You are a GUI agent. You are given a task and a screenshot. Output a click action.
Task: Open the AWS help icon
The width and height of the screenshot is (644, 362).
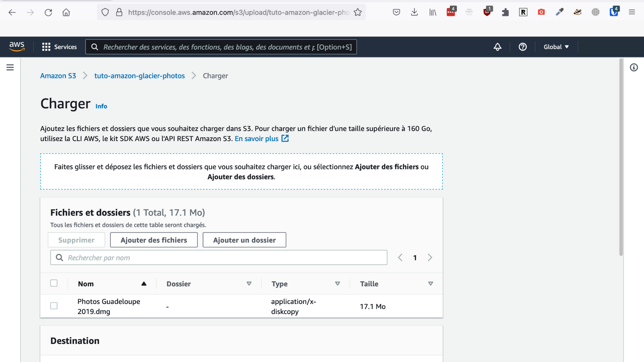[523, 47]
